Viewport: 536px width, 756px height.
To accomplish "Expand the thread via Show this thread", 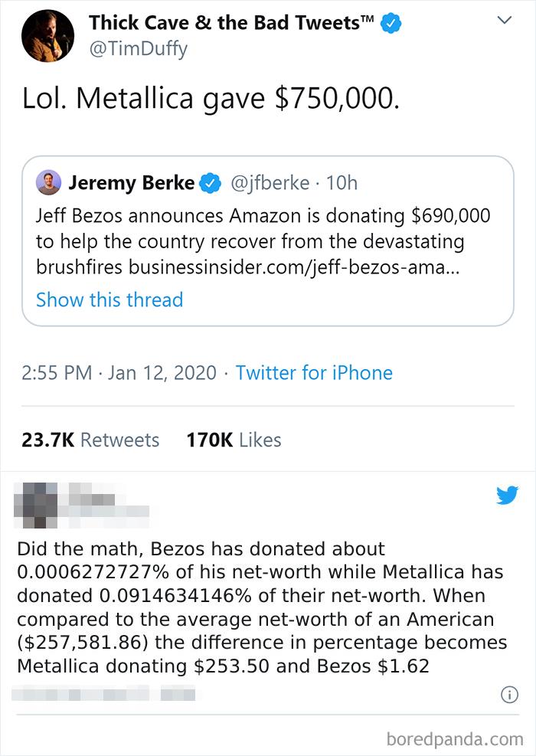I will (109, 299).
